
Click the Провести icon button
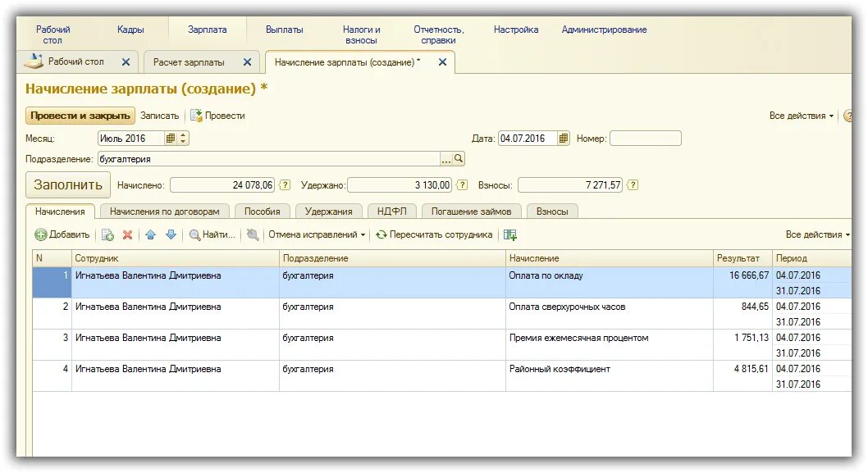tap(217, 116)
